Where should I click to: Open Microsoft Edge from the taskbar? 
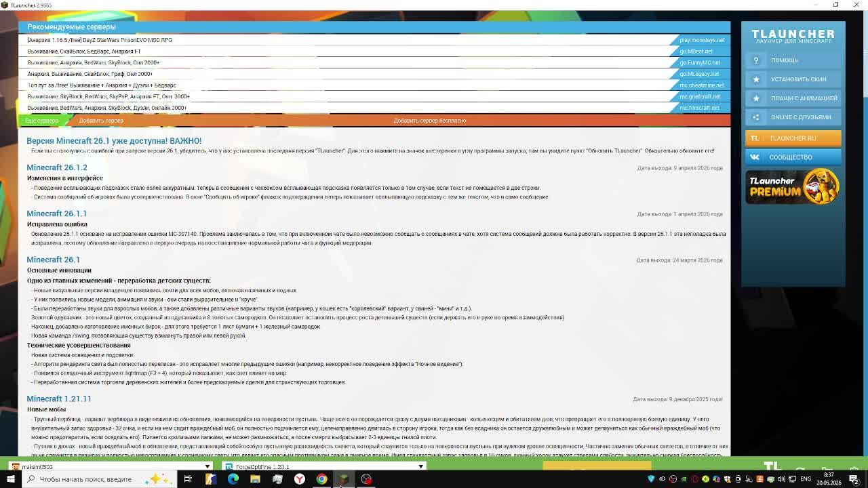233,479
